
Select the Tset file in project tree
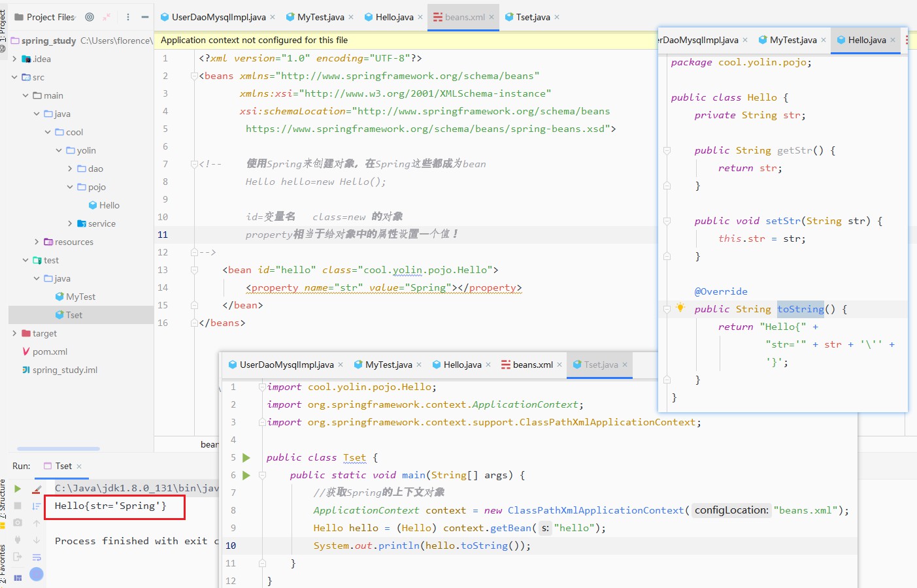81,315
